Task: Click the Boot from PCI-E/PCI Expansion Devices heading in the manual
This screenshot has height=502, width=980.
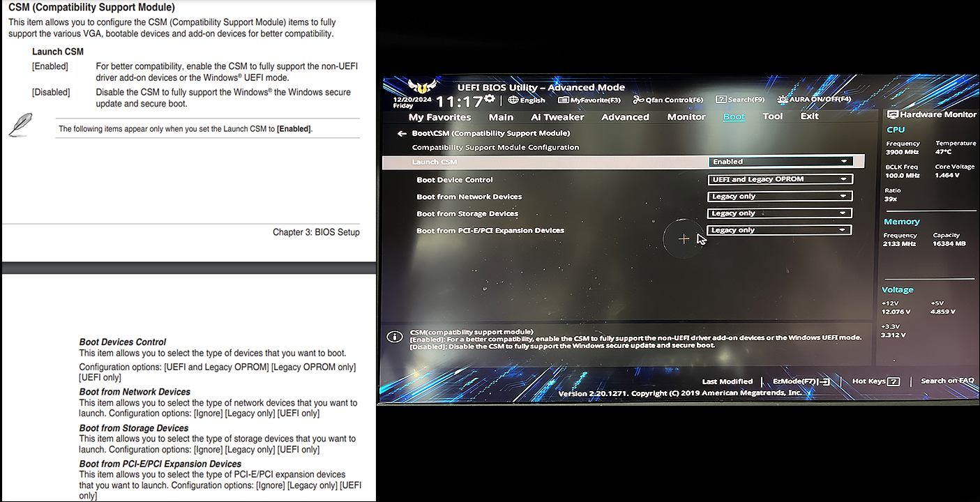Action: tap(160, 464)
